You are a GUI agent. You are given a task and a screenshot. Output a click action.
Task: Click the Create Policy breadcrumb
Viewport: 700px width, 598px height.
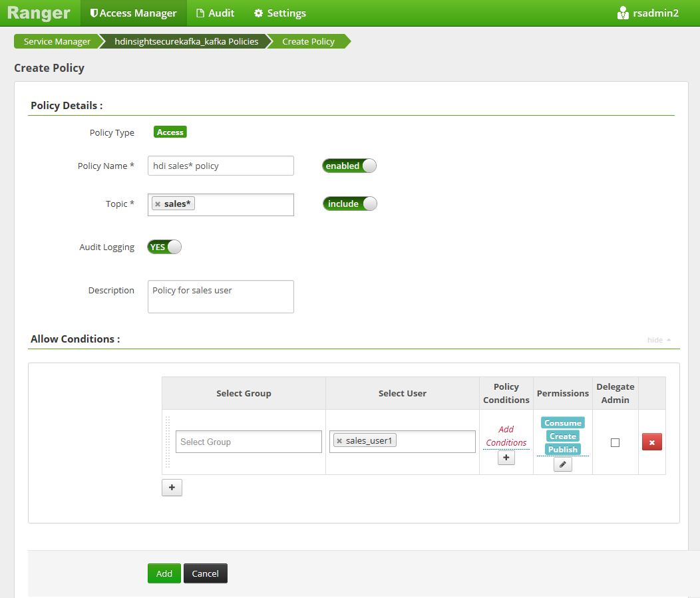308,41
